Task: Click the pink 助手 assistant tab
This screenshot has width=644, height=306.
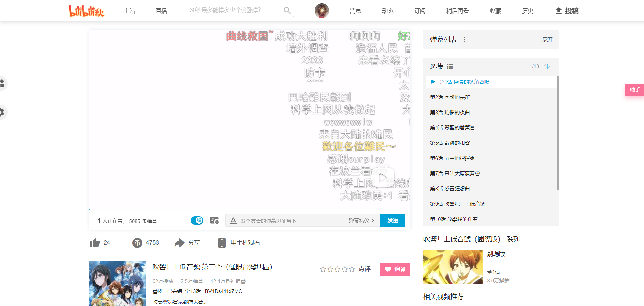Action: (x=635, y=90)
